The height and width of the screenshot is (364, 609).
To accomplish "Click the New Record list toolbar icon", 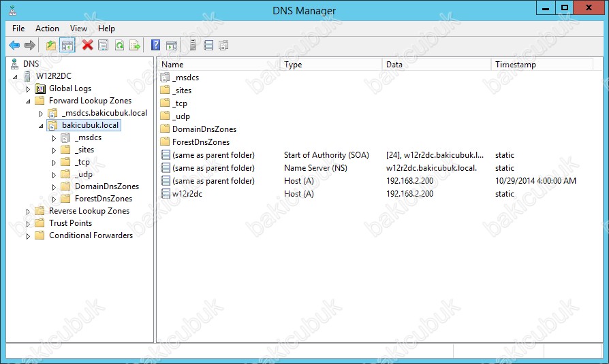I will click(208, 46).
